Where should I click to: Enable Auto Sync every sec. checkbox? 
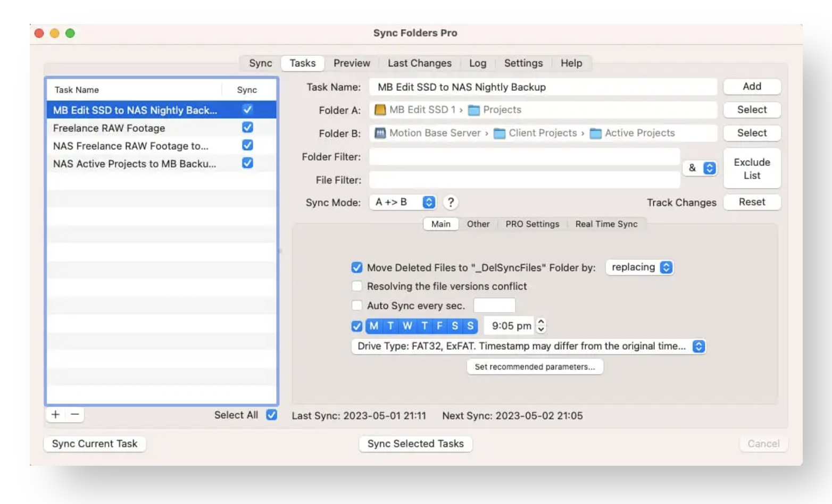357,306
